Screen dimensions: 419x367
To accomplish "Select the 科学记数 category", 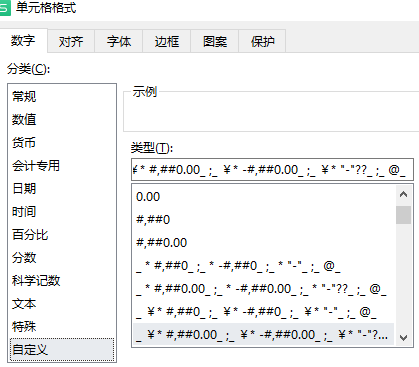I will point(62,280).
